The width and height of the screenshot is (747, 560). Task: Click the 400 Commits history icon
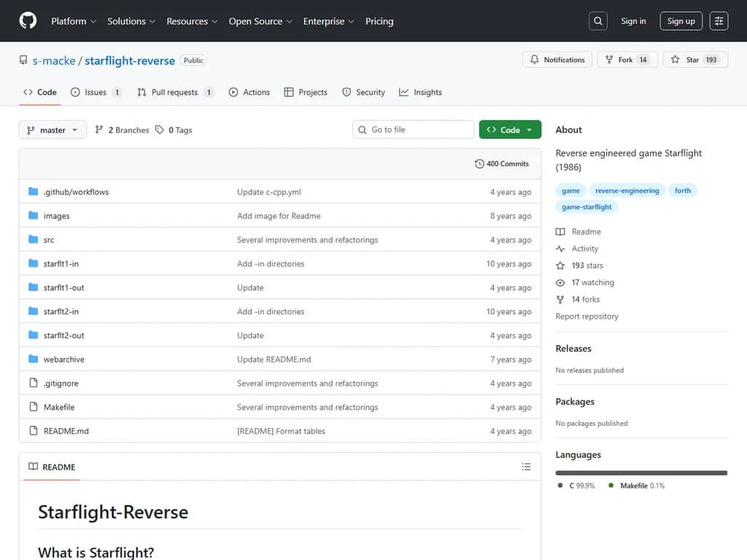(479, 164)
